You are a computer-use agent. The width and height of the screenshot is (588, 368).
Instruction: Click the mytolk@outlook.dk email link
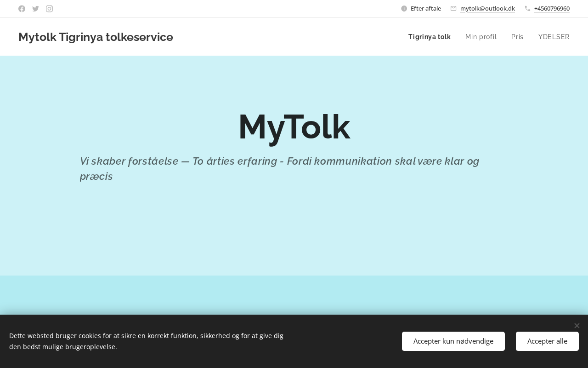pyautogui.click(x=487, y=9)
